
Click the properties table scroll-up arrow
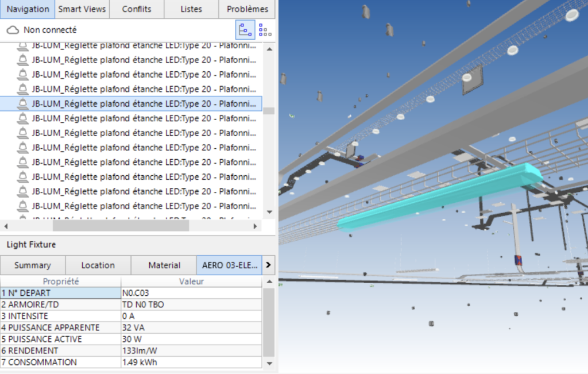coord(268,282)
